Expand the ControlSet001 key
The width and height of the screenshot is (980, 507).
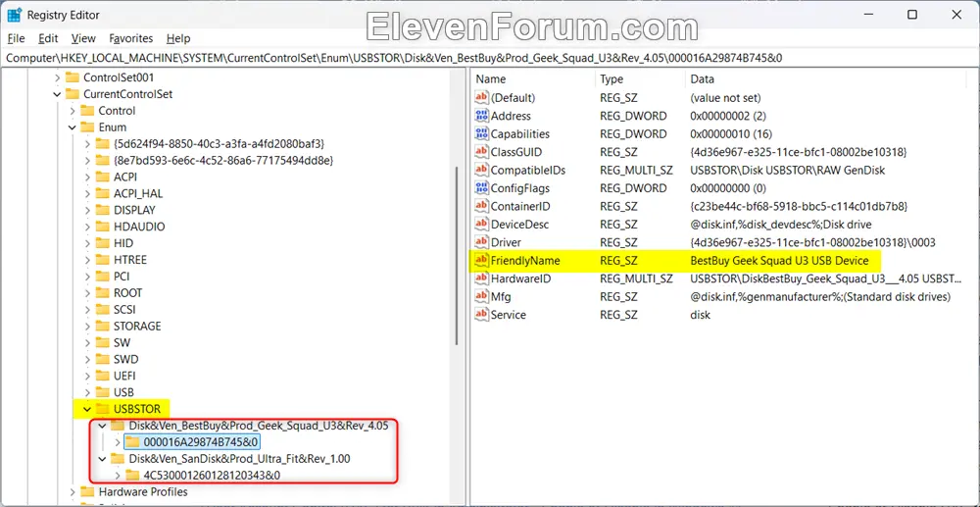click(58, 77)
